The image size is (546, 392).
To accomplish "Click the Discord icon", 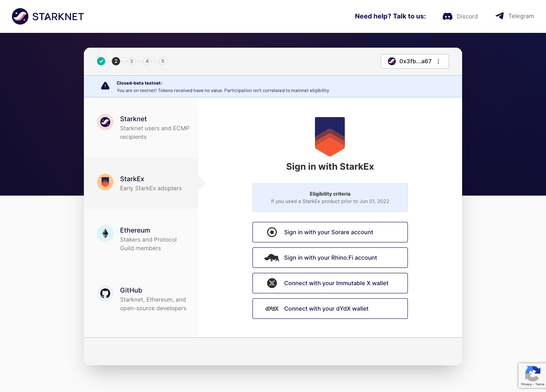I will point(447,16).
